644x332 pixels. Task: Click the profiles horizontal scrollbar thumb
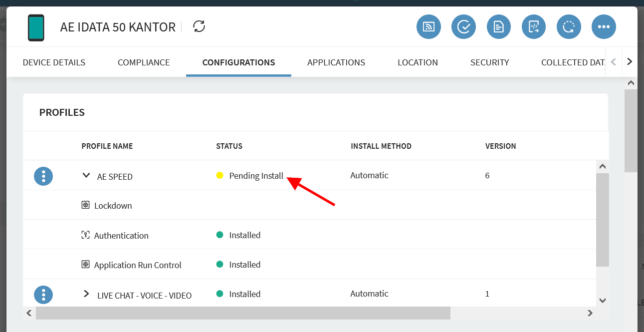243,313
